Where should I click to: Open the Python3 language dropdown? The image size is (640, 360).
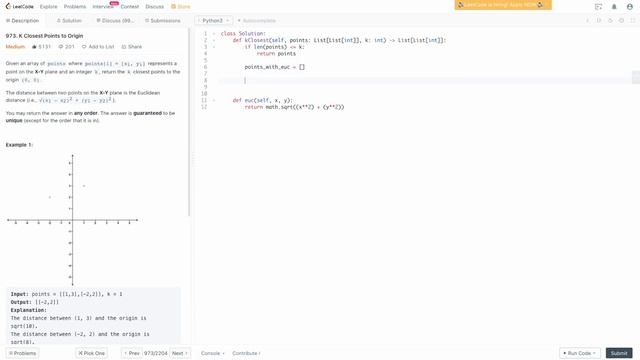click(x=213, y=20)
